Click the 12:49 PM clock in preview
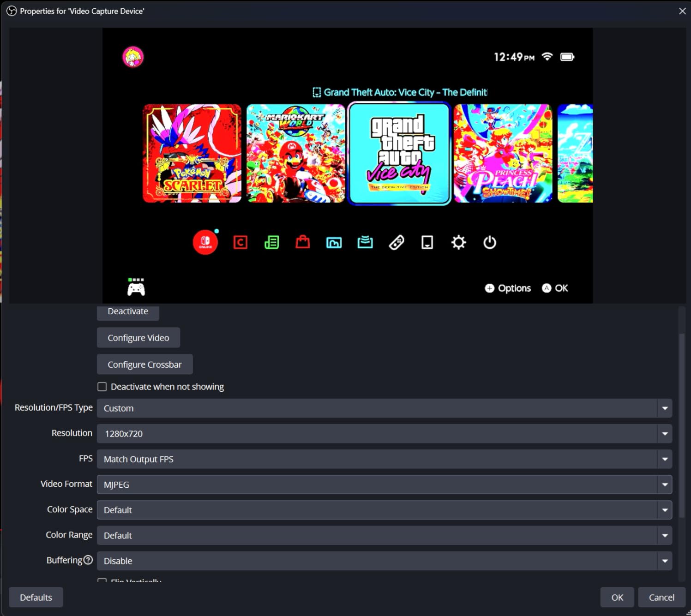Viewport: 691px width, 616px height. click(x=514, y=57)
